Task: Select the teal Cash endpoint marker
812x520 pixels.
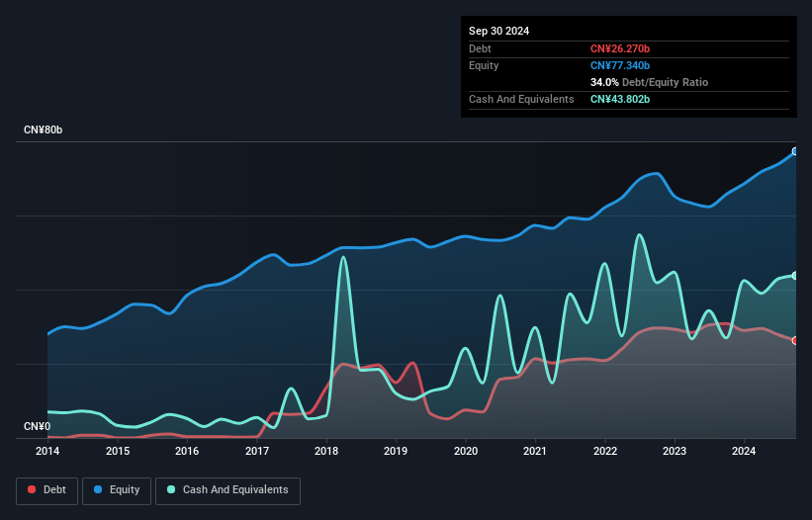Action: pos(795,276)
